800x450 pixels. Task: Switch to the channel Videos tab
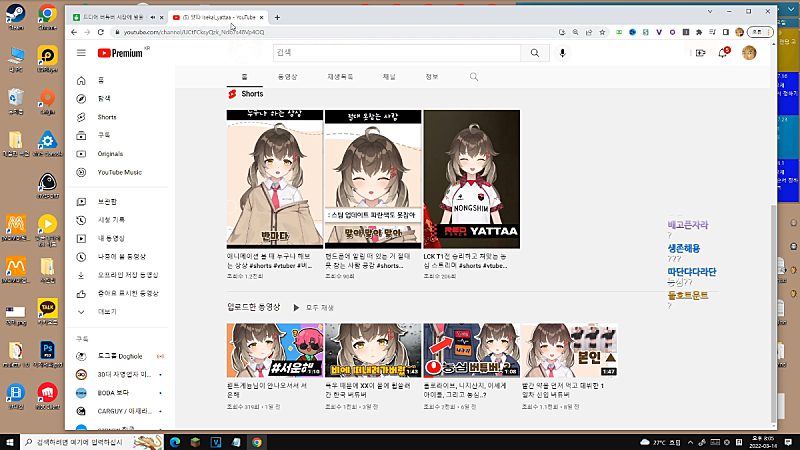pyautogui.click(x=287, y=77)
